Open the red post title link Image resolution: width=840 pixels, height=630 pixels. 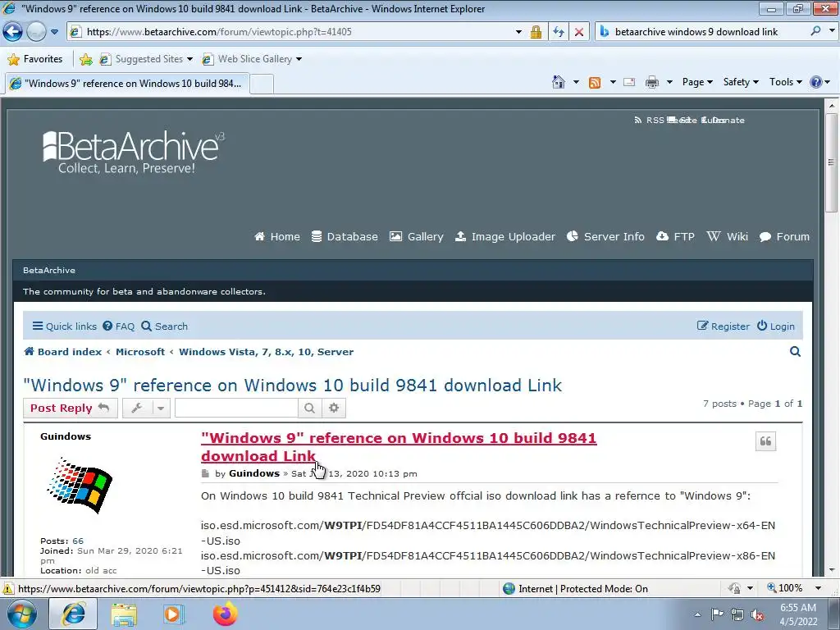click(x=399, y=447)
